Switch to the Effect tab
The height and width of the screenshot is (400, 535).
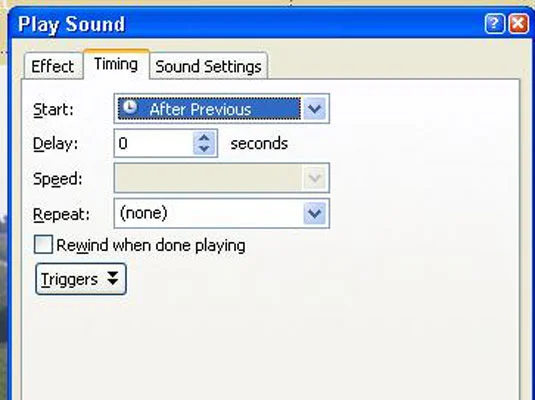53,66
